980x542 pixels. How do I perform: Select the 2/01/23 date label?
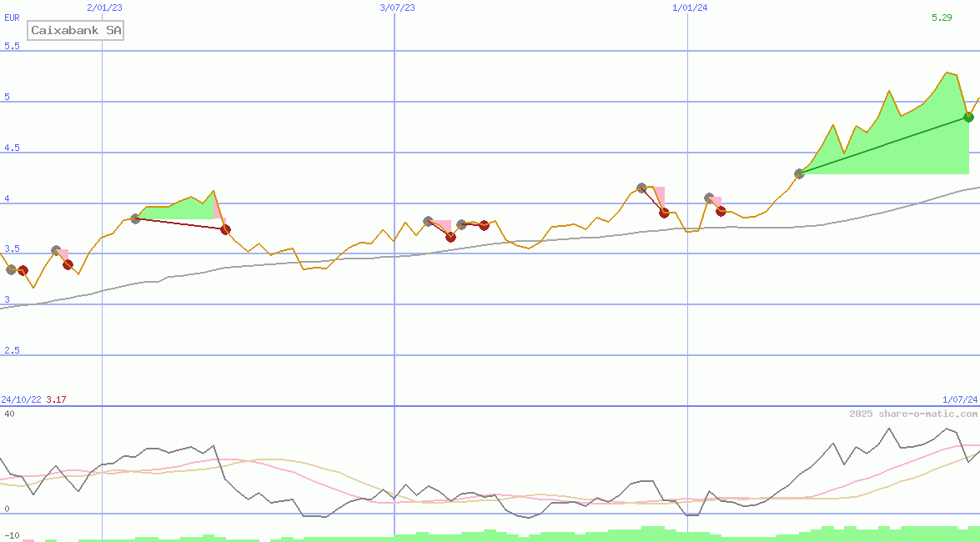pyautogui.click(x=104, y=8)
